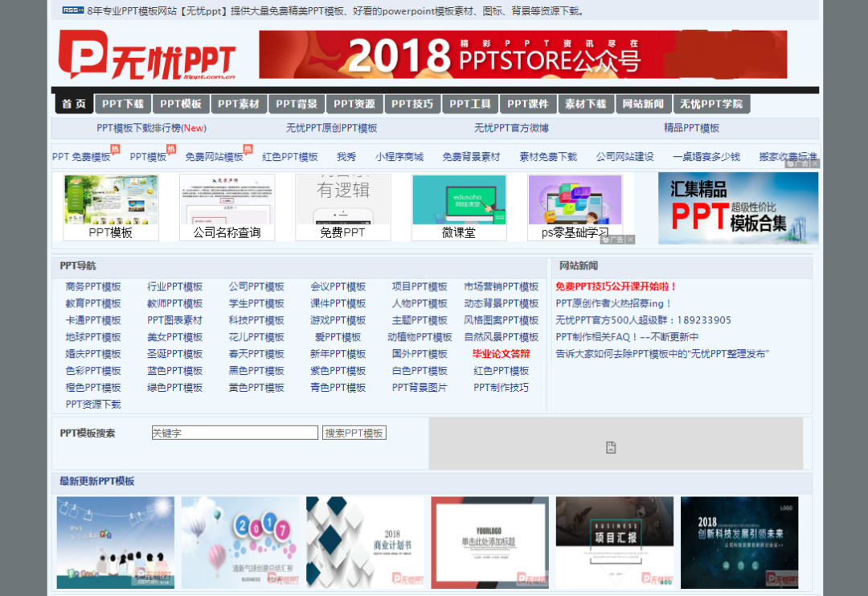Open the PPT下载 navigation tab
Image resolution: width=868 pixels, height=596 pixels.
click(122, 104)
